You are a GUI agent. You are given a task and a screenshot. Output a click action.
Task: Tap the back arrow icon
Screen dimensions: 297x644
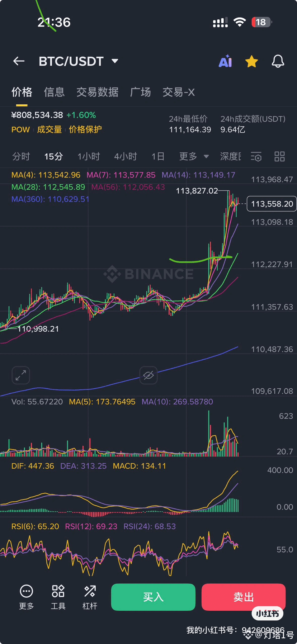coord(19,61)
